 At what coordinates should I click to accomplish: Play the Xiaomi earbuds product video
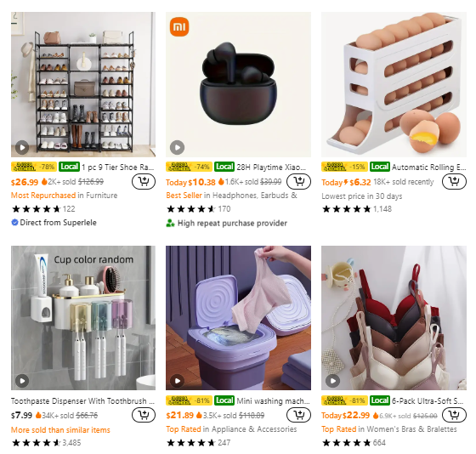178,148
